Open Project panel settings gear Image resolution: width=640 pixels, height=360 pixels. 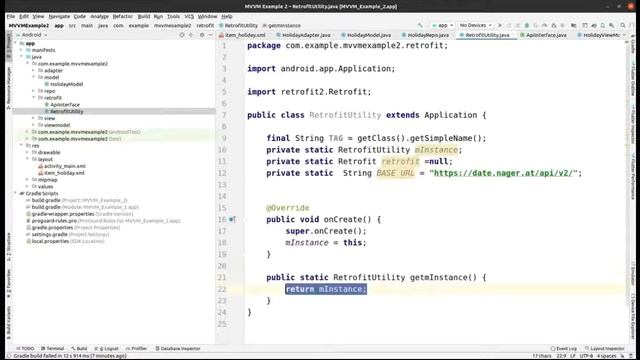[x=202, y=35]
